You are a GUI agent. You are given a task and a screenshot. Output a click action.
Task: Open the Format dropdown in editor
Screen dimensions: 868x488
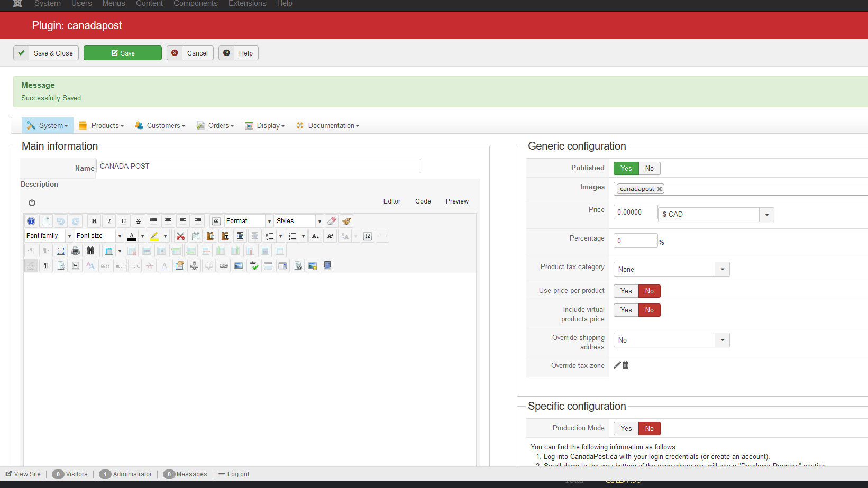point(249,221)
